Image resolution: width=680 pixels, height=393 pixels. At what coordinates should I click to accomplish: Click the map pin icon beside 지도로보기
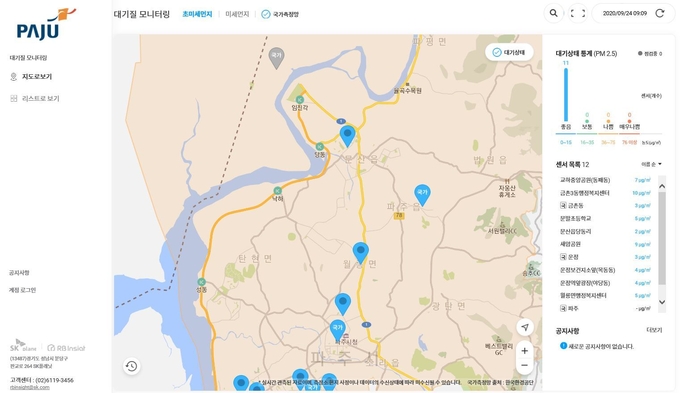13,77
